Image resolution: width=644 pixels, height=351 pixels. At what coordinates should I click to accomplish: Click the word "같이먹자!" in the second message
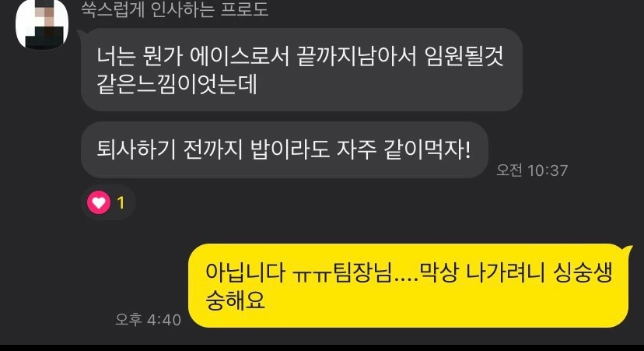pos(427,149)
